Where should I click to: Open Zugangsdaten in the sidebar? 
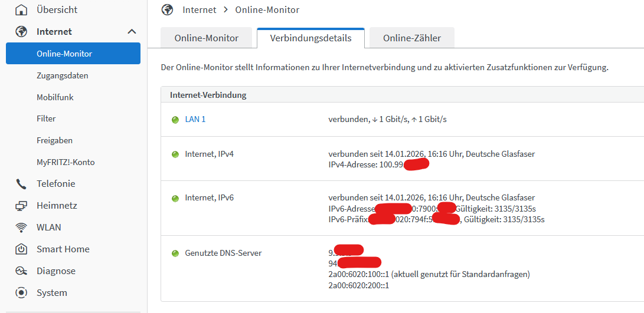point(62,75)
